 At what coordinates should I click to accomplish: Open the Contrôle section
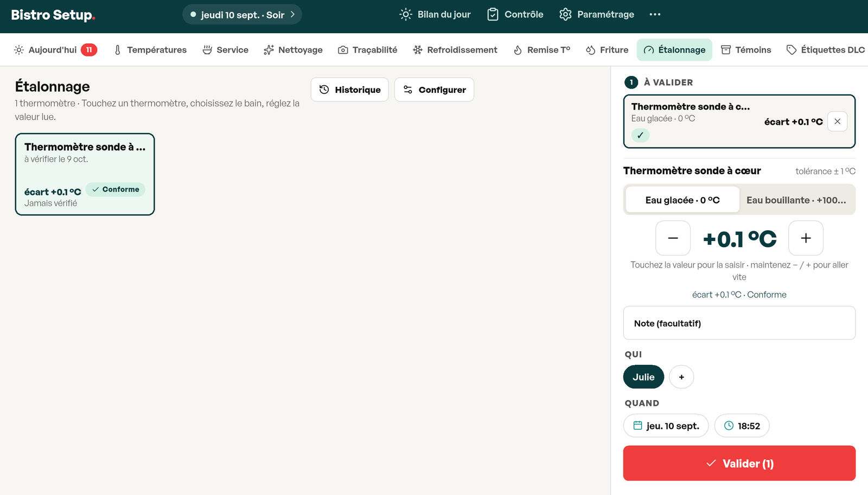515,15
